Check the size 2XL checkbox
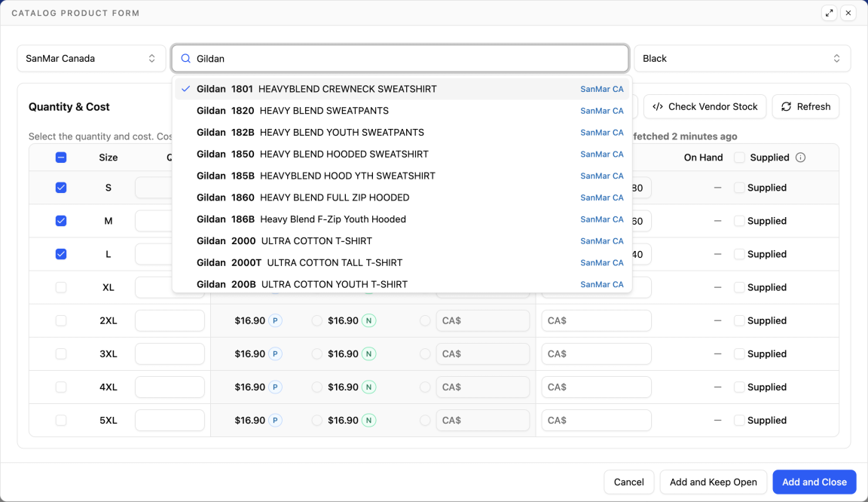The height and width of the screenshot is (502, 868). coord(61,320)
